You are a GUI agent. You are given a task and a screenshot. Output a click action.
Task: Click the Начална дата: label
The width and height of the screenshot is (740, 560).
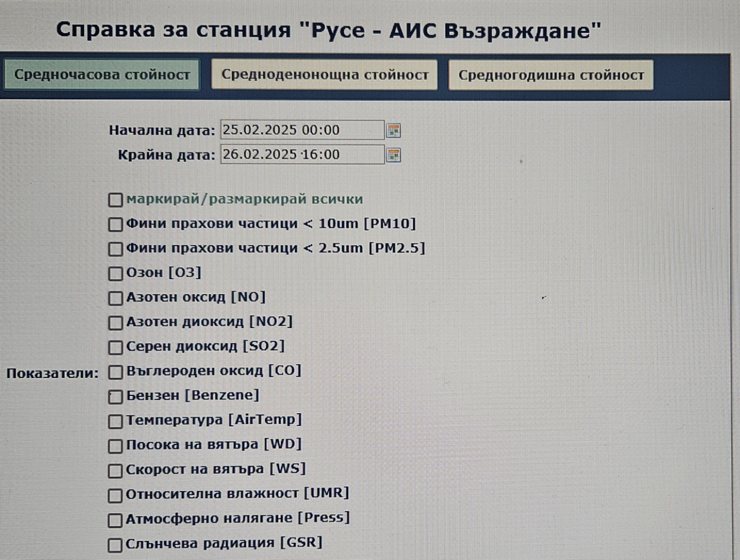(x=162, y=131)
